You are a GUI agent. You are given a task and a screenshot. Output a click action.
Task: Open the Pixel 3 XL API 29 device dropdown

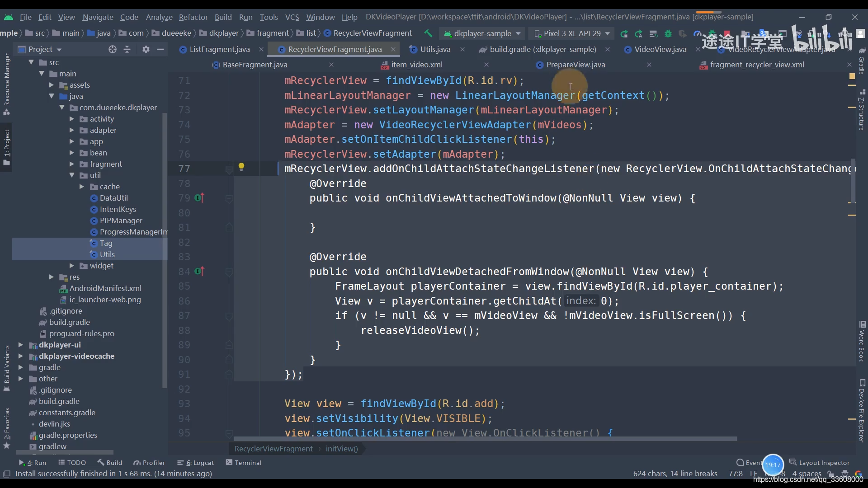pyautogui.click(x=572, y=33)
